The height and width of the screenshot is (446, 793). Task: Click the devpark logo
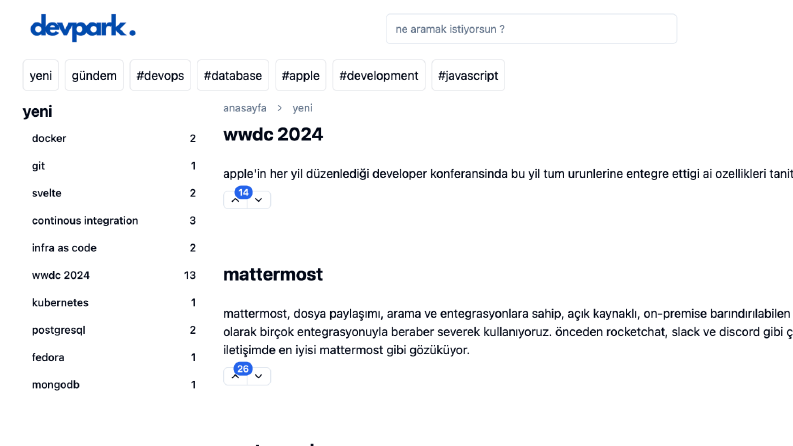pyautogui.click(x=83, y=27)
